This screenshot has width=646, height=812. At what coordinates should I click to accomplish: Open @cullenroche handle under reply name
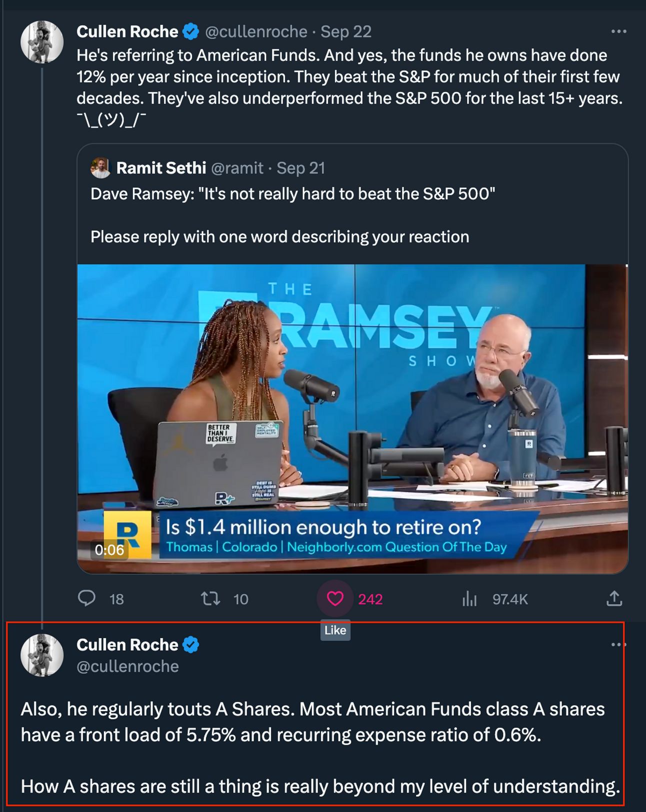pyautogui.click(x=127, y=666)
